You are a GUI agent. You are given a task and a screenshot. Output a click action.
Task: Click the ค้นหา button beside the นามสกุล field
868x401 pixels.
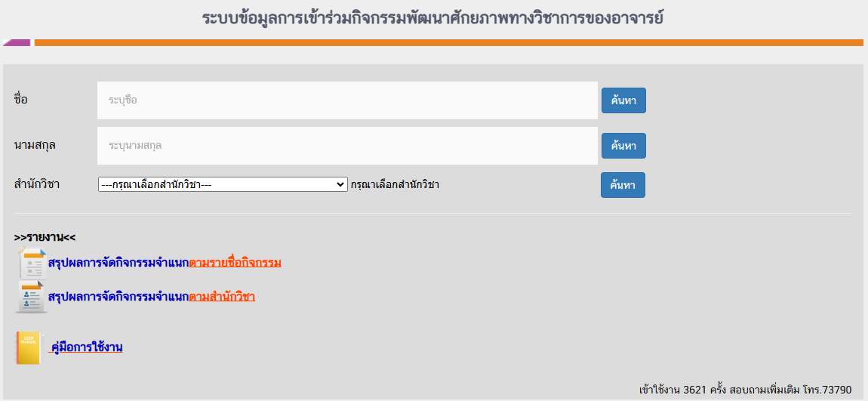point(623,146)
